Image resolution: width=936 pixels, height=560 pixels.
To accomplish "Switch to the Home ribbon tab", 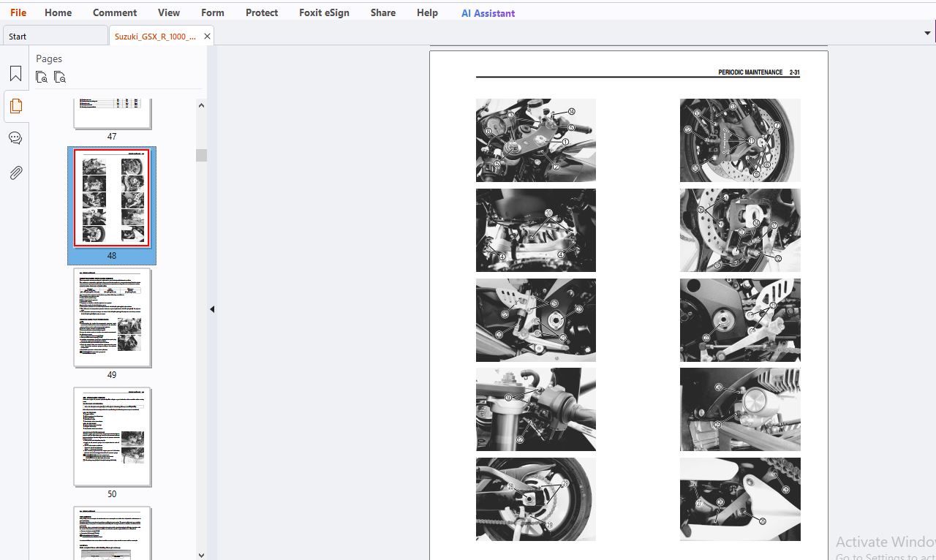I will click(58, 12).
